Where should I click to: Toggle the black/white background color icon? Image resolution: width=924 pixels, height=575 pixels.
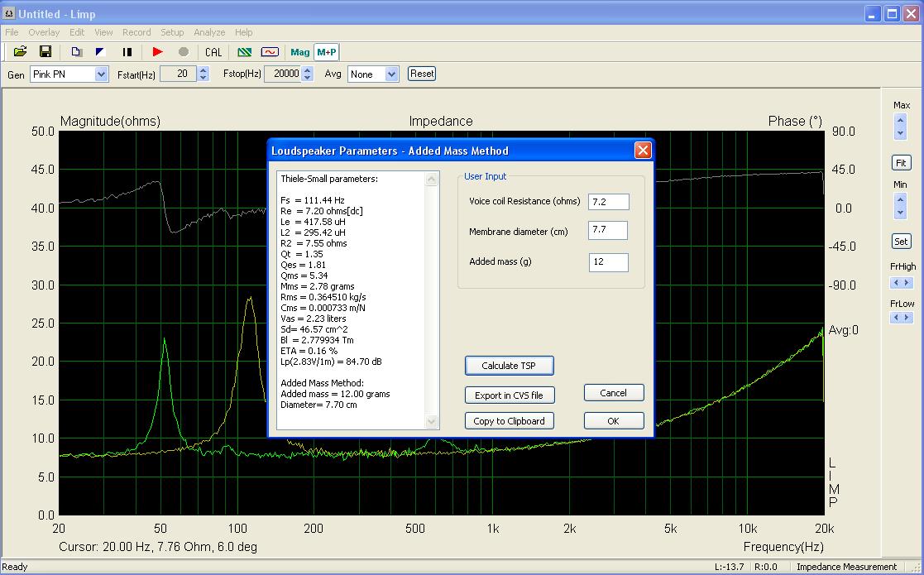click(100, 52)
